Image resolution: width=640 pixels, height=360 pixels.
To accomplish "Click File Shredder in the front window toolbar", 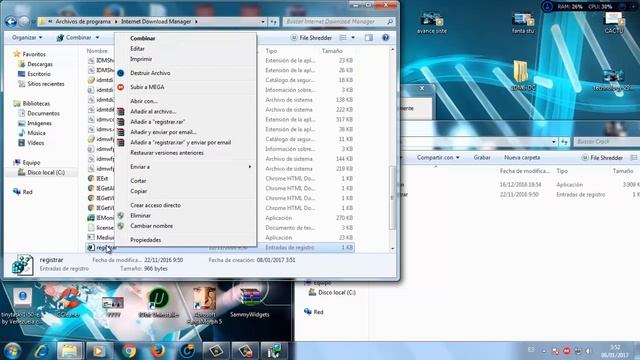I will [x=311, y=38].
